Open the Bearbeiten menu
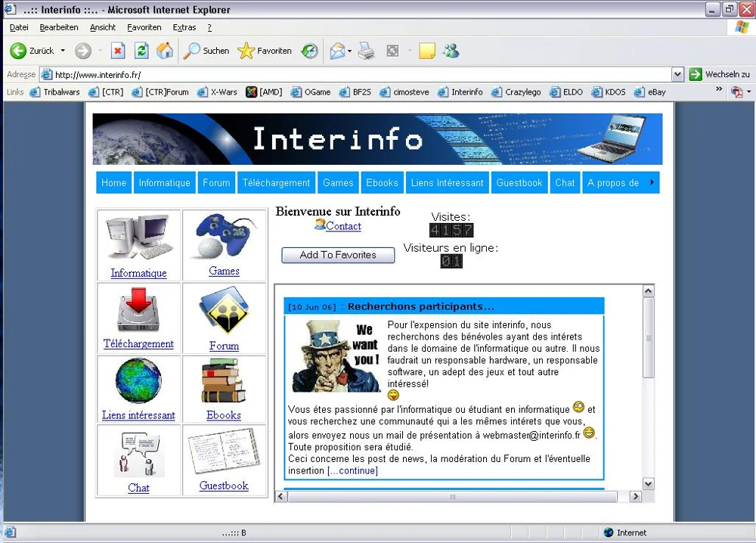 tap(59, 27)
